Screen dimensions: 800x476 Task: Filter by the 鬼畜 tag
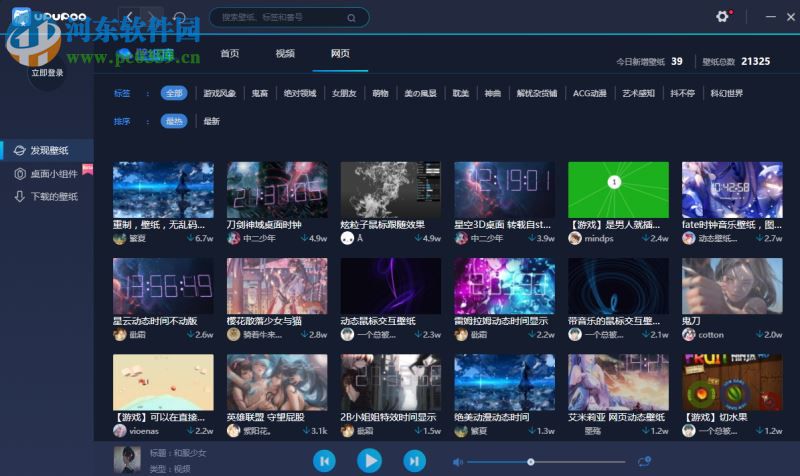coord(260,93)
